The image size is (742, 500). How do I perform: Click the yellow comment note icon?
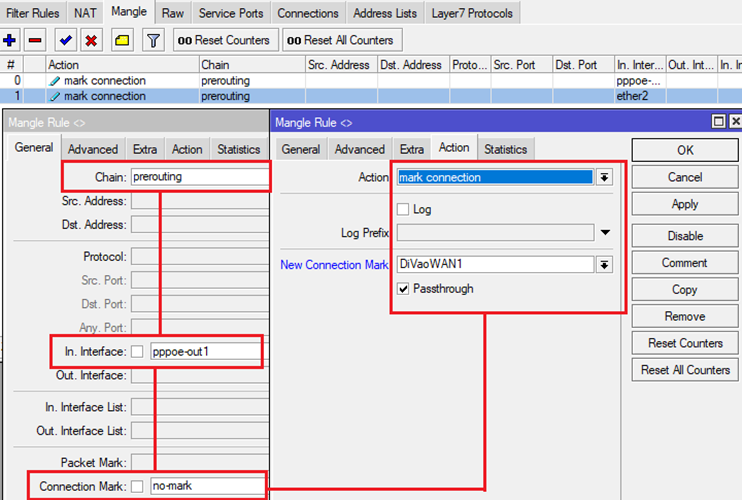pos(121,40)
